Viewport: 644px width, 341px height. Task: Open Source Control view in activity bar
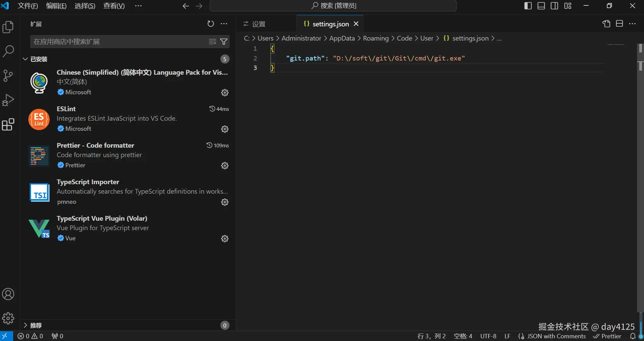[8, 76]
